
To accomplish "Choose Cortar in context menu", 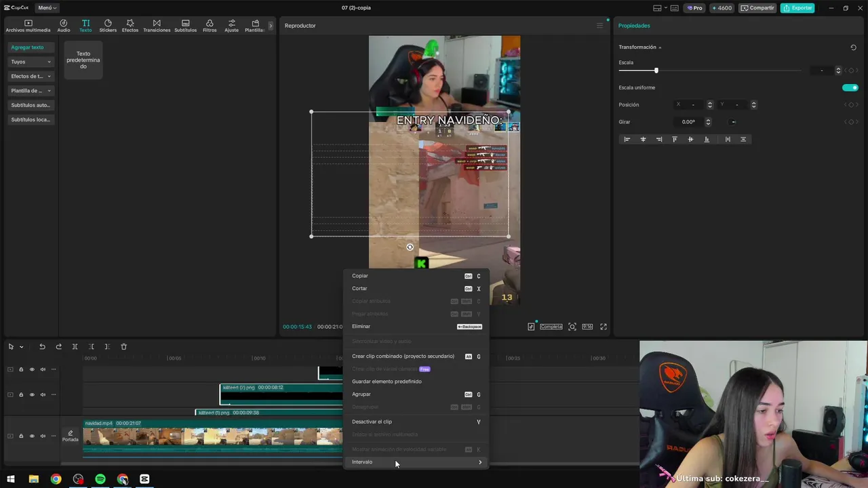I will tap(416, 289).
